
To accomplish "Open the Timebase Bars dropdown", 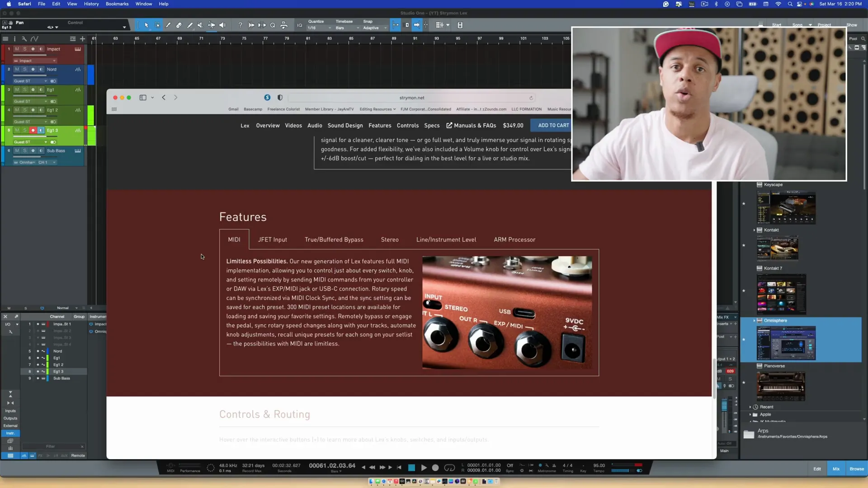I will (347, 28).
